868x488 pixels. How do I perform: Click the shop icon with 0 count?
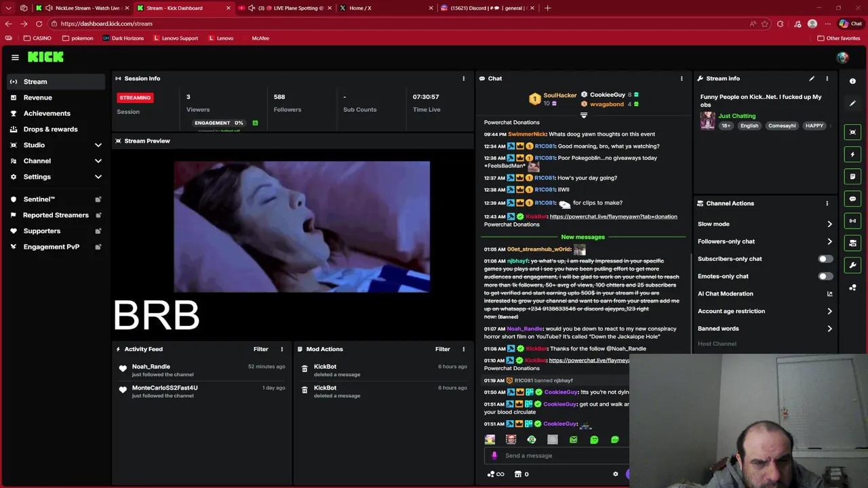[521, 474]
